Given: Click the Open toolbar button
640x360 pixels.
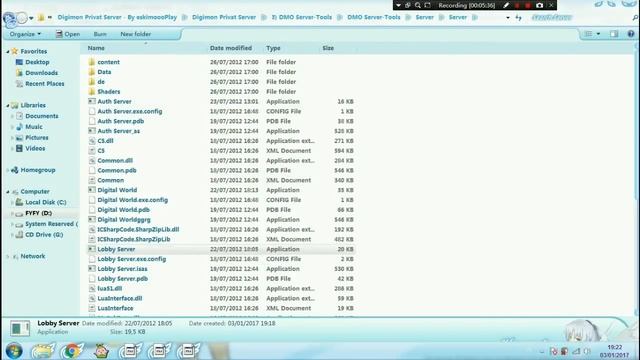Looking at the screenshot, I should pyautogui.click(x=68, y=34).
